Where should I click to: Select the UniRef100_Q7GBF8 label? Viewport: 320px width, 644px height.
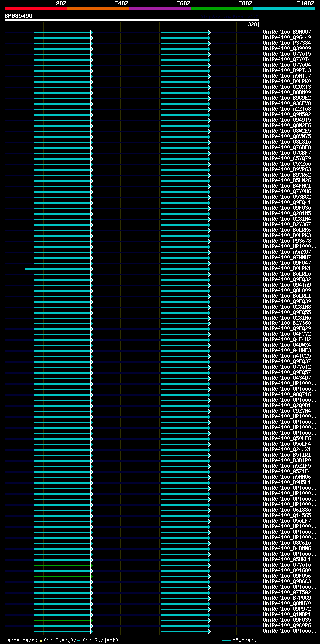(287, 148)
